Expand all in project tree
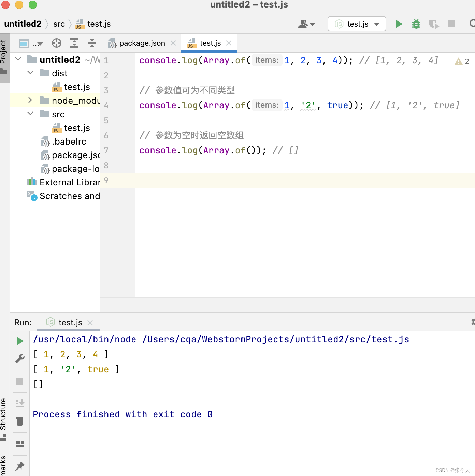Viewport: 475px width, 476px height. tap(74, 43)
